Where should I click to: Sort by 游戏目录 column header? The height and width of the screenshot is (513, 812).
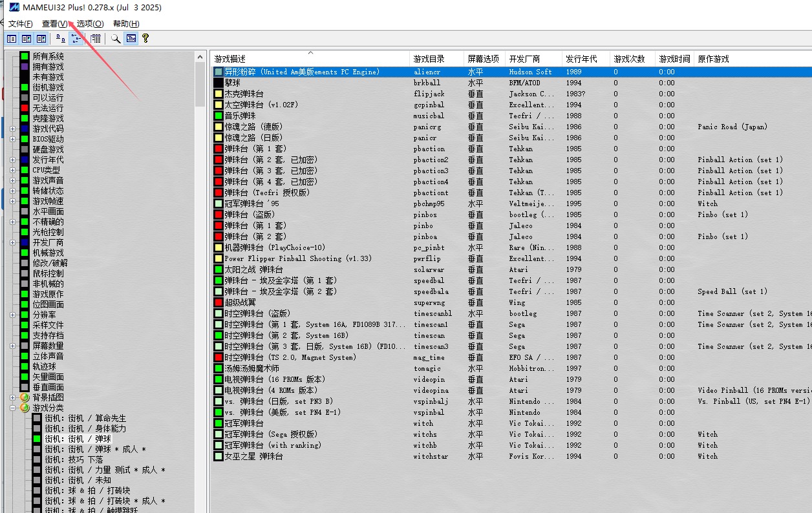(x=436, y=59)
